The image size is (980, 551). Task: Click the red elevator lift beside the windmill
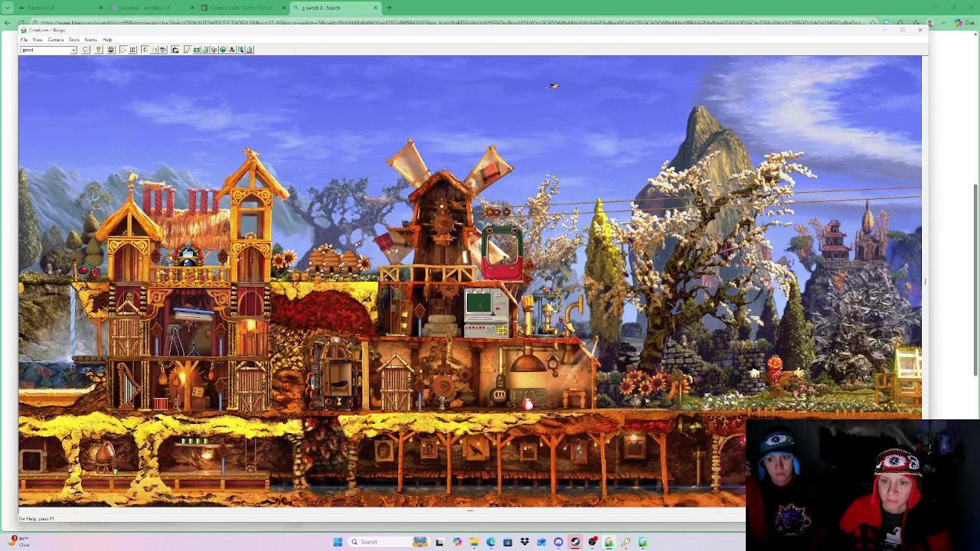click(501, 253)
